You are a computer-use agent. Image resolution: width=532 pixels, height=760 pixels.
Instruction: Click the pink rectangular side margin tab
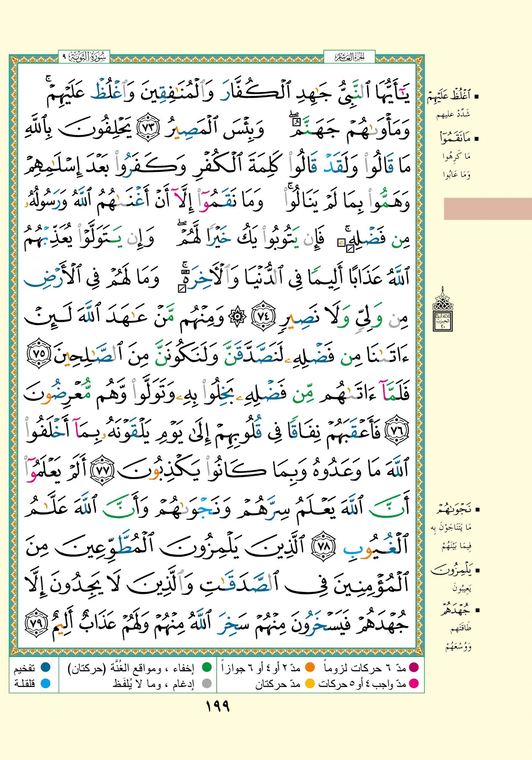tap(487, 209)
